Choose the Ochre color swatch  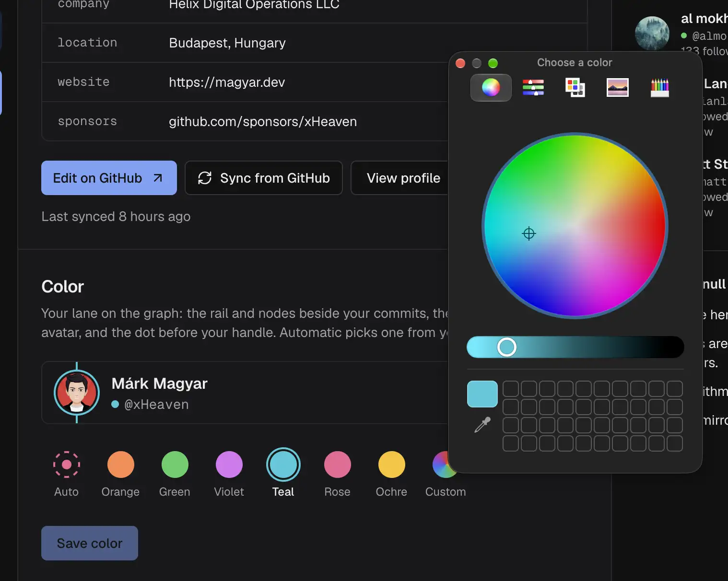[392, 465]
